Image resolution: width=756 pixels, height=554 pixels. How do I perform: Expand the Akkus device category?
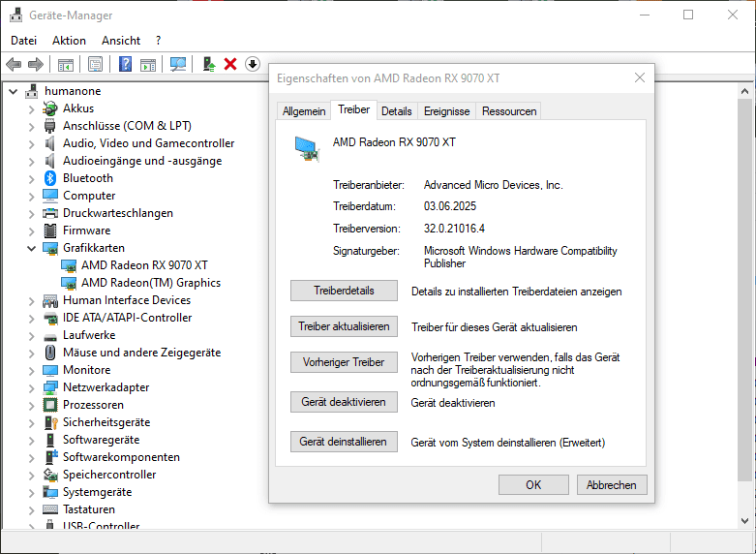point(31,108)
